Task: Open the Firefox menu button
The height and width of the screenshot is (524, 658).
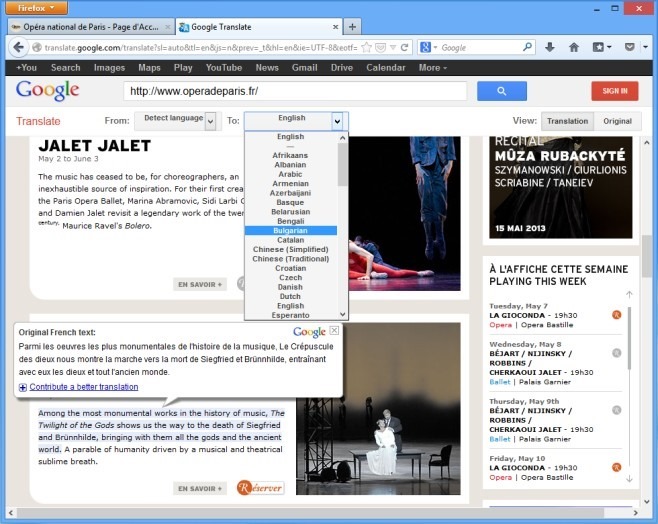Action: pyautogui.click(x=37, y=8)
